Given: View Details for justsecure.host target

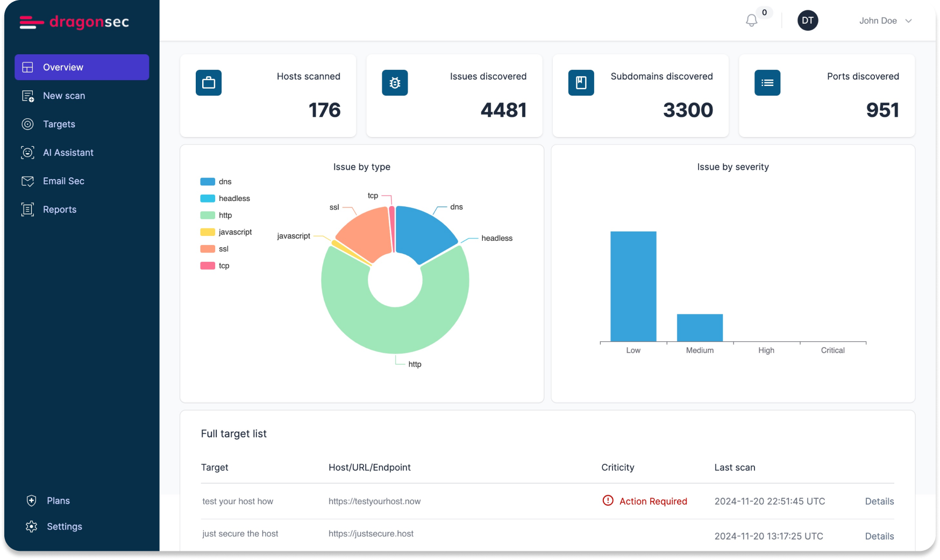Looking at the screenshot, I should click(879, 536).
